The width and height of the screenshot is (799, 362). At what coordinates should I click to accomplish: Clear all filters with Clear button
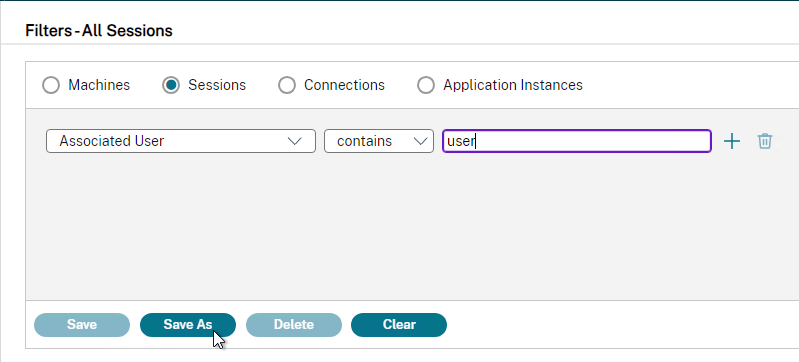(399, 325)
